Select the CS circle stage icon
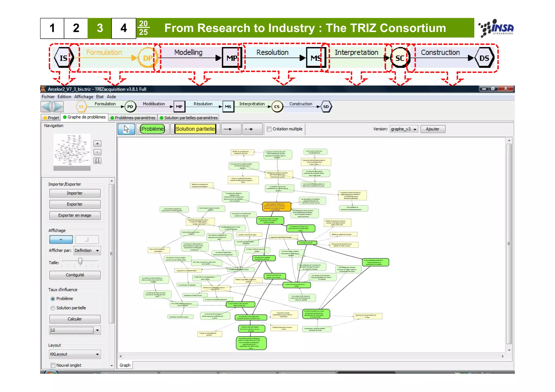The image size is (555, 392). pyautogui.click(x=277, y=107)
